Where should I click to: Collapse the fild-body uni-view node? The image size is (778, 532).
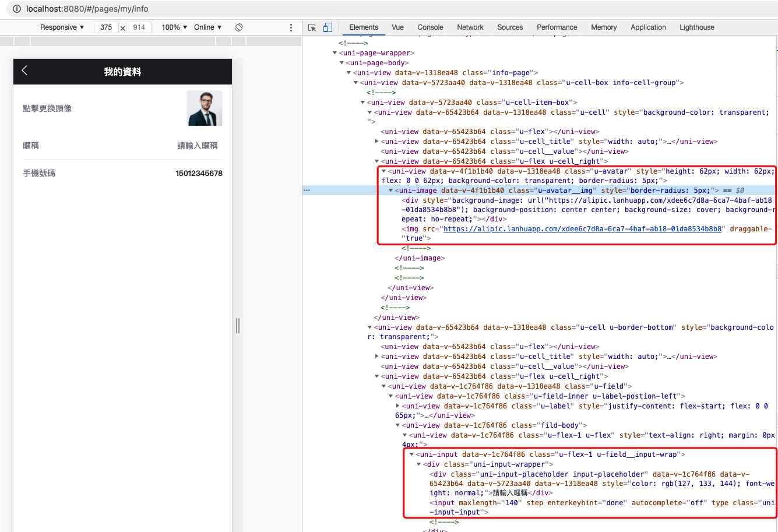click(x=397, y=425)
